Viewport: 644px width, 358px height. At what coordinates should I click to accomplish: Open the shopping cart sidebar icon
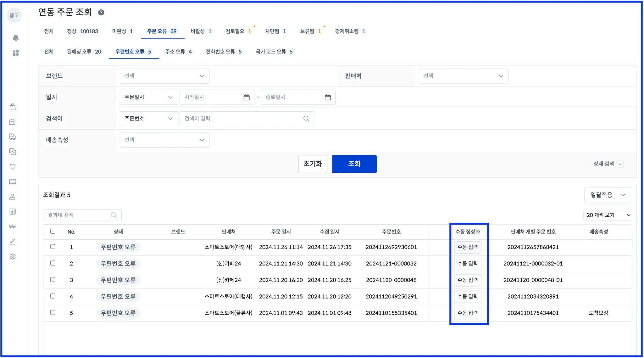pyautogui.click(x=13, y=167)
